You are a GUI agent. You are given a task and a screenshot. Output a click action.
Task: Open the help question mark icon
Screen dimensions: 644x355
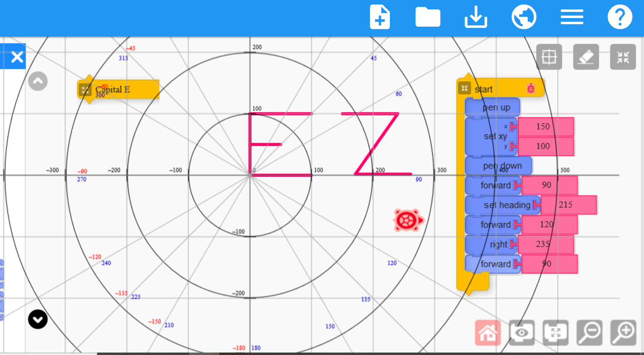pyautogui.click(x=620, y=17)
